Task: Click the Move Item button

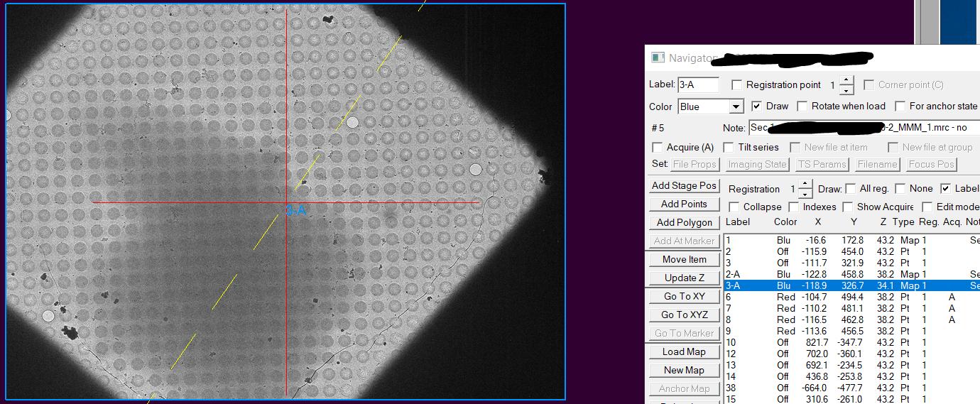Action: pos(685,260)
